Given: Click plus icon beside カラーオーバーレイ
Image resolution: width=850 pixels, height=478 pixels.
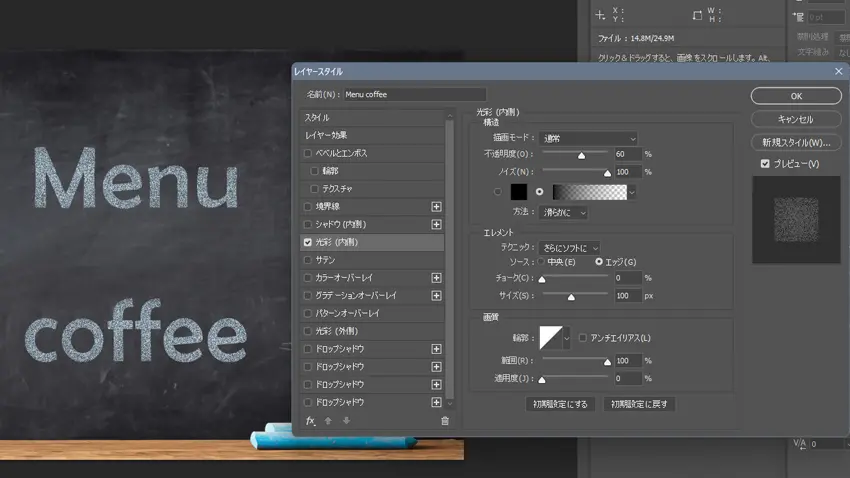Looking at the screenshot, I should [x=436, y=278].
